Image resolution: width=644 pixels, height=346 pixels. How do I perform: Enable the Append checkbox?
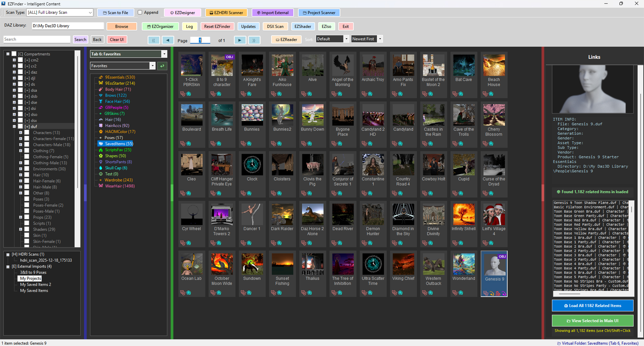click(x=140, y=13)
